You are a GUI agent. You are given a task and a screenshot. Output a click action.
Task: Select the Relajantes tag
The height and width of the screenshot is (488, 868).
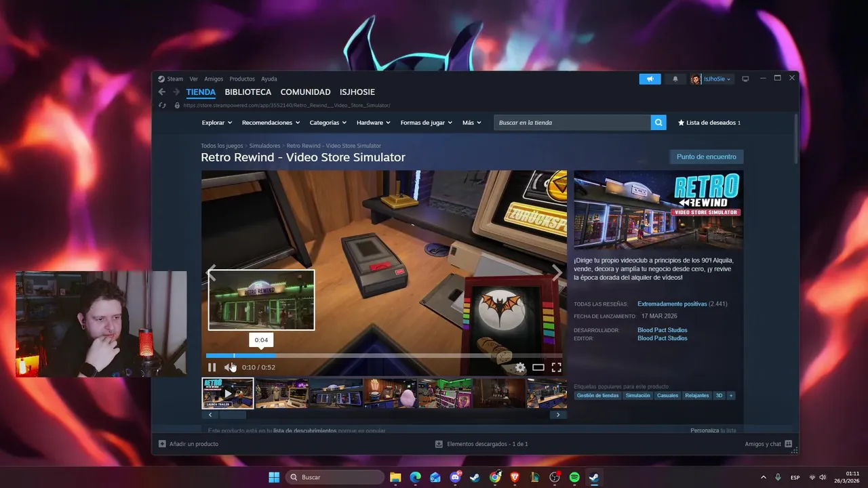pyautogui.click(x=697, y=395)
